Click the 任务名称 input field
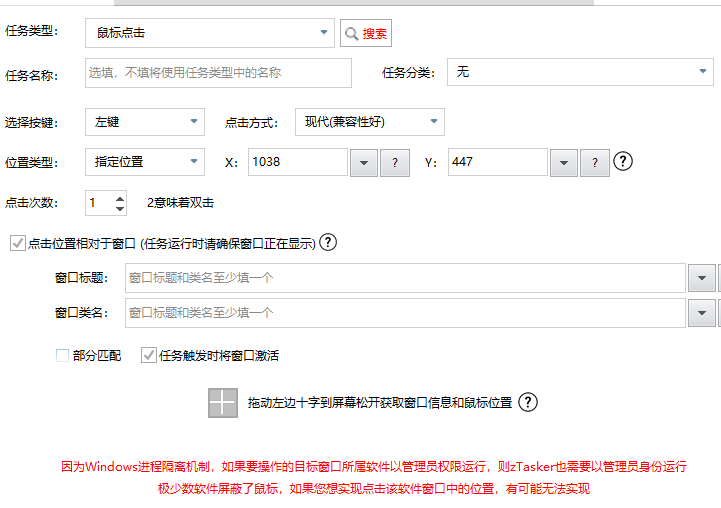721x508 pixels. pyautogui.click(x=219, y=72)
